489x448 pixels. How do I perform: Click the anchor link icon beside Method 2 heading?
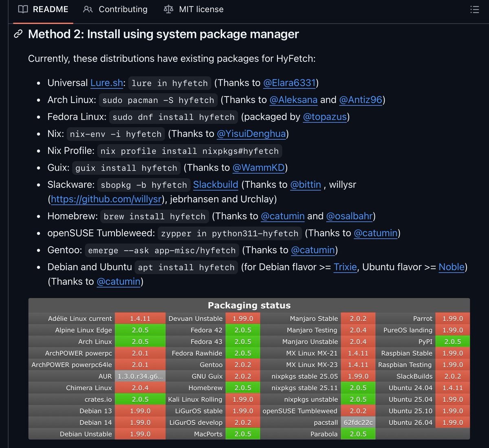(18, 34)
